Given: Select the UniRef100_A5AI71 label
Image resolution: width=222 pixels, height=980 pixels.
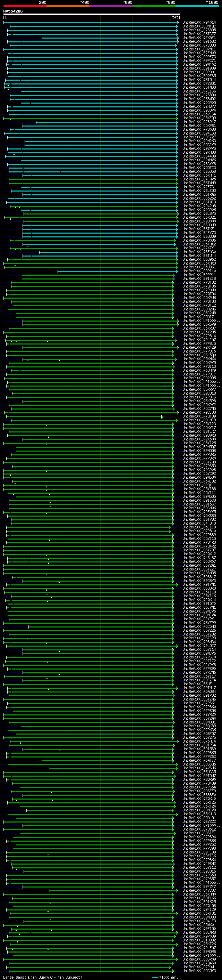Looking at the screenshot, I should pyautogui.click(x=199, y=317).
